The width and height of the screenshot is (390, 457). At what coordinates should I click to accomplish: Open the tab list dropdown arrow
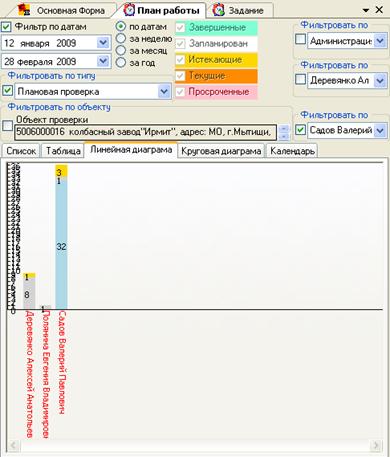coord(366,10)
